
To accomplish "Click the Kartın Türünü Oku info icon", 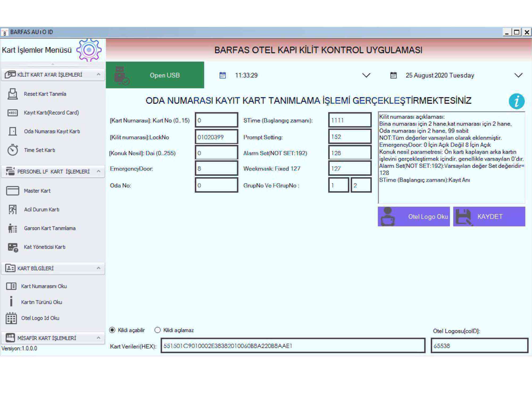I will point(11,301).
